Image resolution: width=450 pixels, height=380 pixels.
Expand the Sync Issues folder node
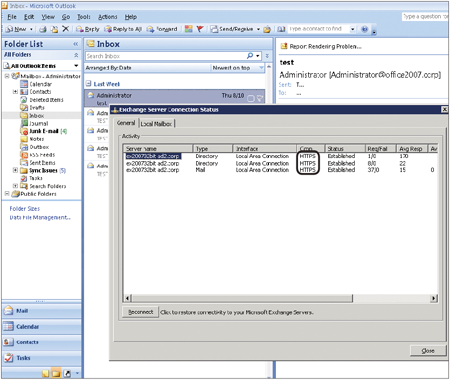pos(15,170)
